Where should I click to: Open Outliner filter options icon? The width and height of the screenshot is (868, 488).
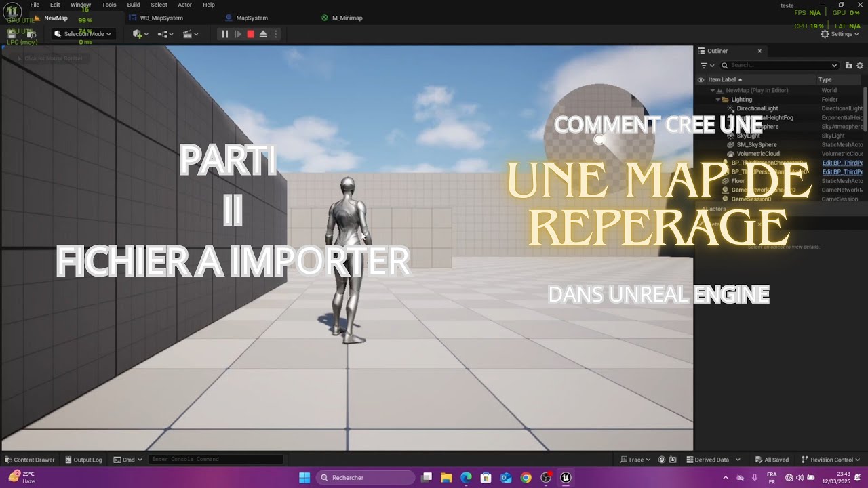[707, 66]
